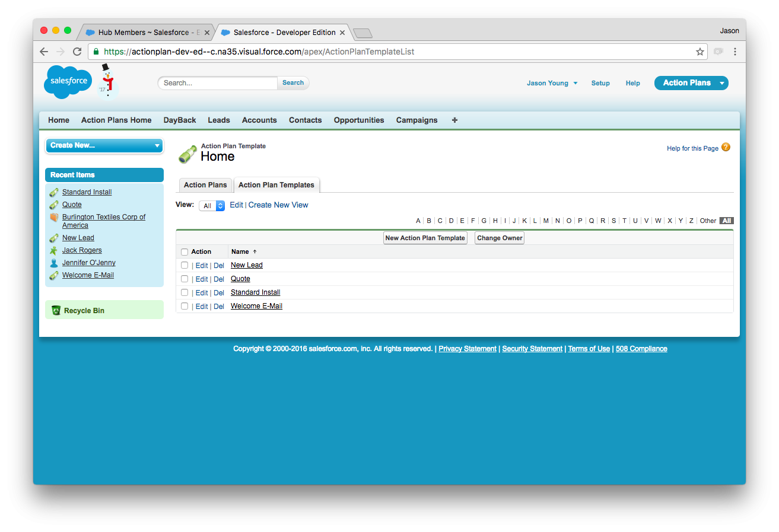
Task: Click the Salesforce cloud logo
Action: pyautogui.click(x=68, y=82)
